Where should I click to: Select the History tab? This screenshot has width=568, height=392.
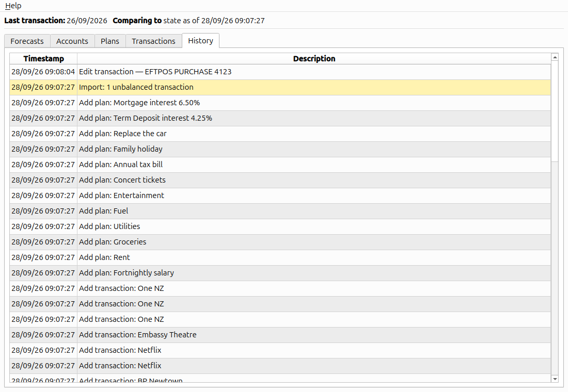tap(200, 41)
